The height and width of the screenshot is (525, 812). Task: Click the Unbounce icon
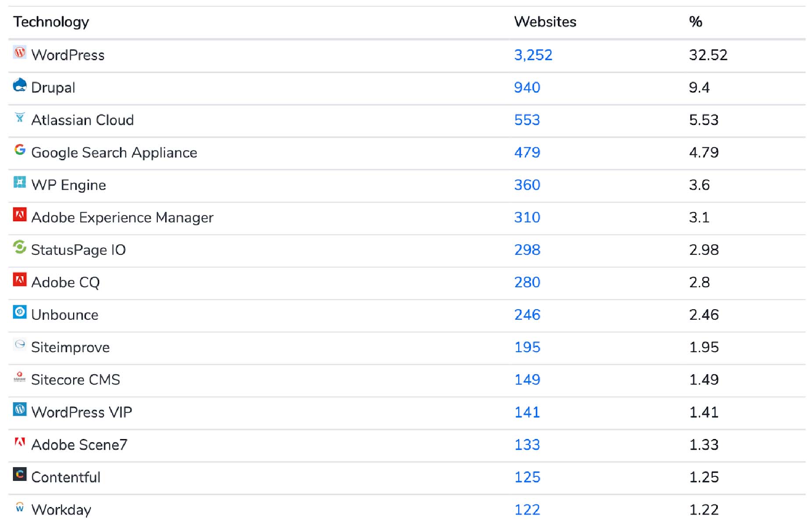tap(19, 312)
